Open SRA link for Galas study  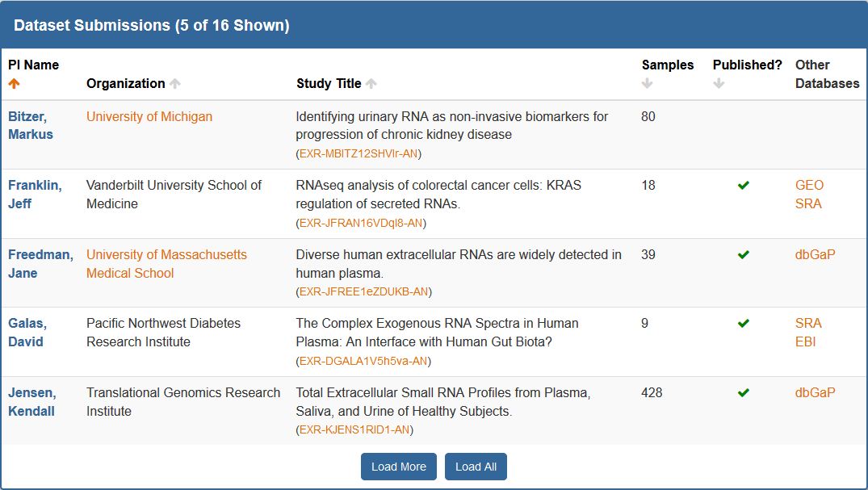[x=808, y=323]
